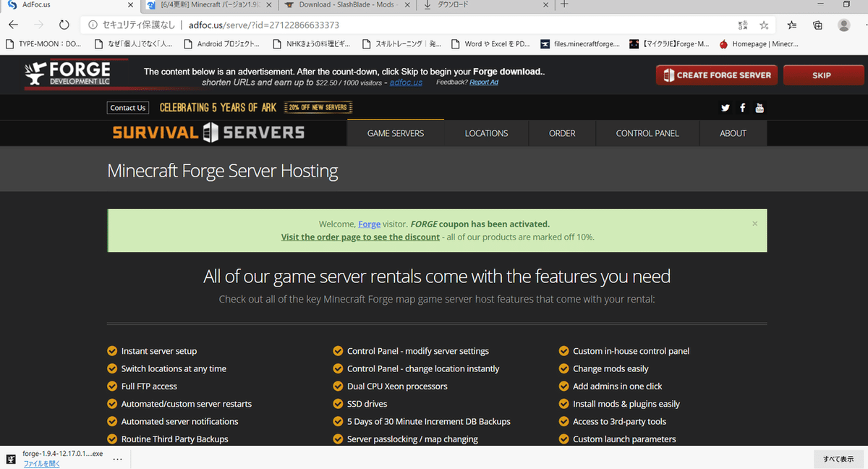Click the 'Minecraft Forge Server Hosting' heading
The width and height of the screenshot is (868, 469).
223,172
